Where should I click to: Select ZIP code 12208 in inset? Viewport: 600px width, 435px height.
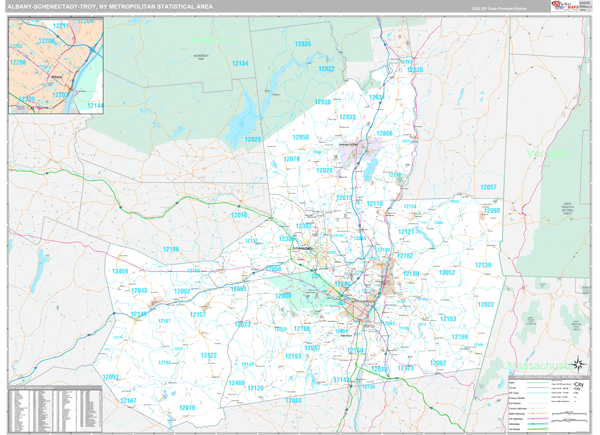(x=18, y=62)
